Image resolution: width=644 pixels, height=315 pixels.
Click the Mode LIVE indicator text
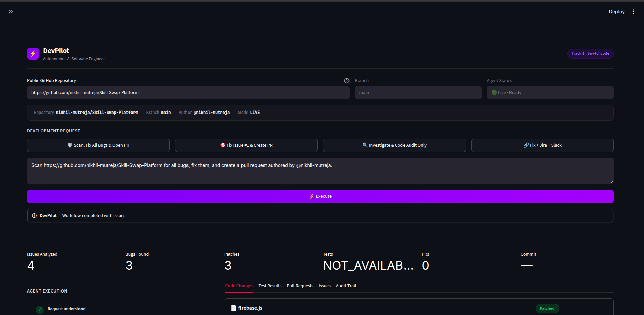coord(249,113)
